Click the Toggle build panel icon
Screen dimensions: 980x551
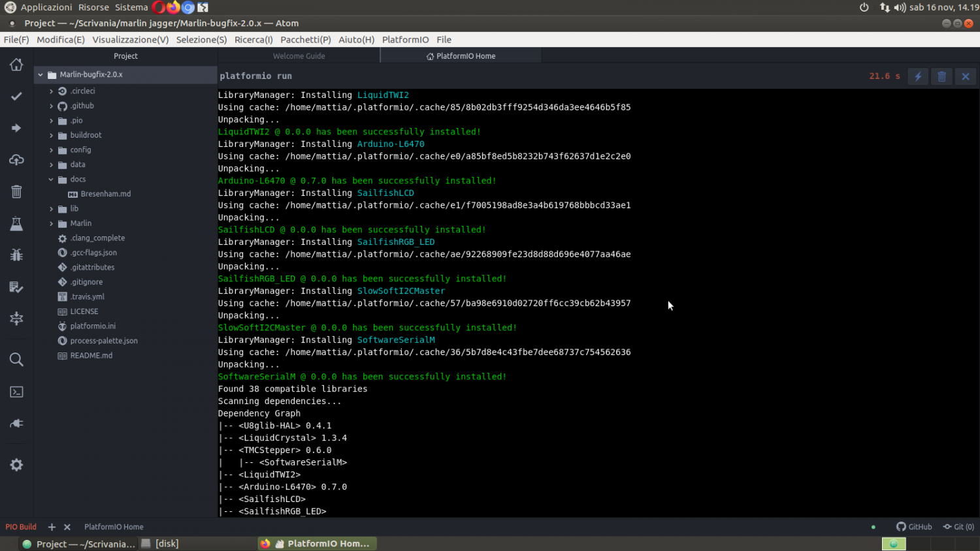tap(16, 318)
